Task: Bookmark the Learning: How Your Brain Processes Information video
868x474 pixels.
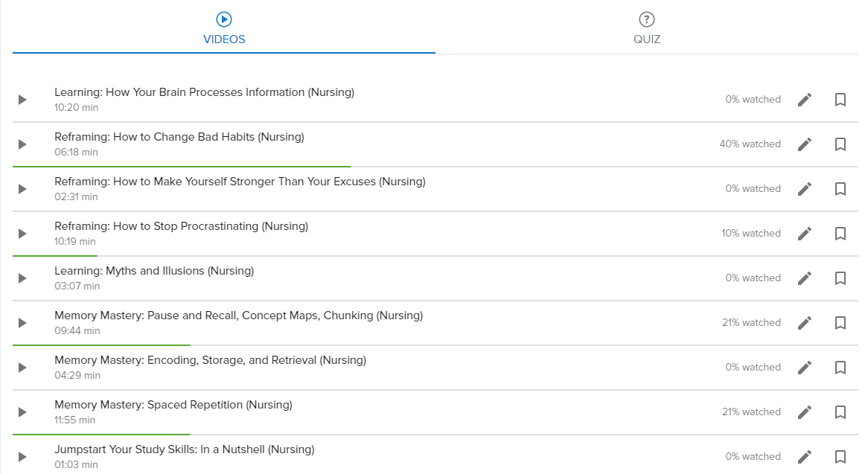Action: [x=840, y=99]
